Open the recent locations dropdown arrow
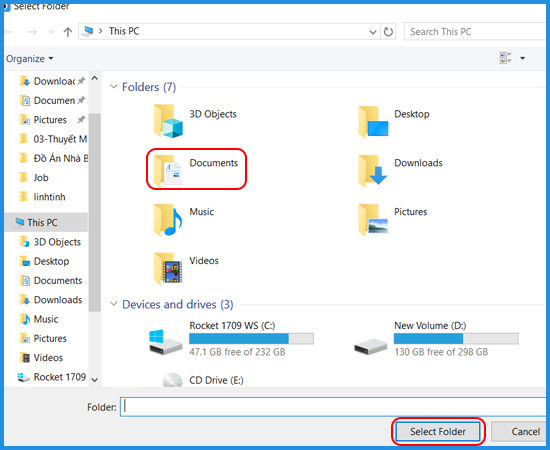 (x=51, y=32)
